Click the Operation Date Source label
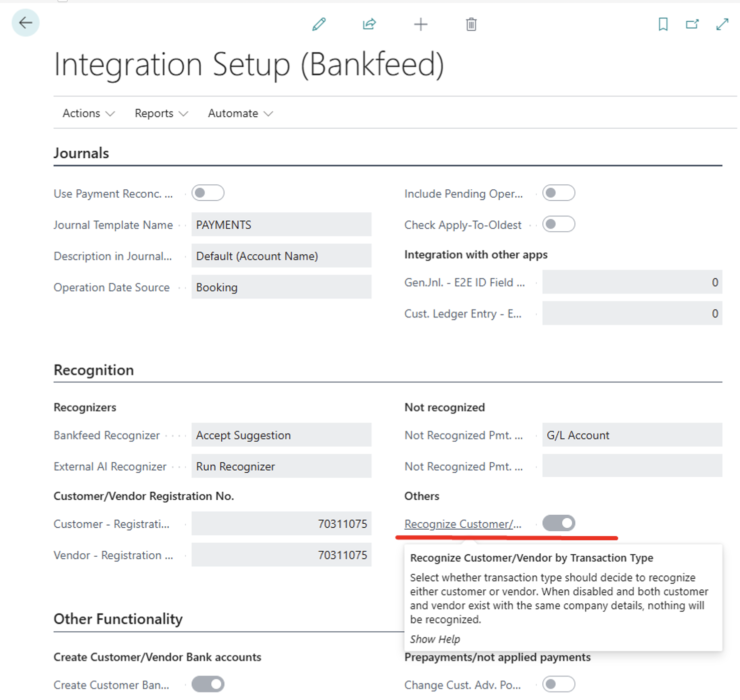 coord(112,287)
